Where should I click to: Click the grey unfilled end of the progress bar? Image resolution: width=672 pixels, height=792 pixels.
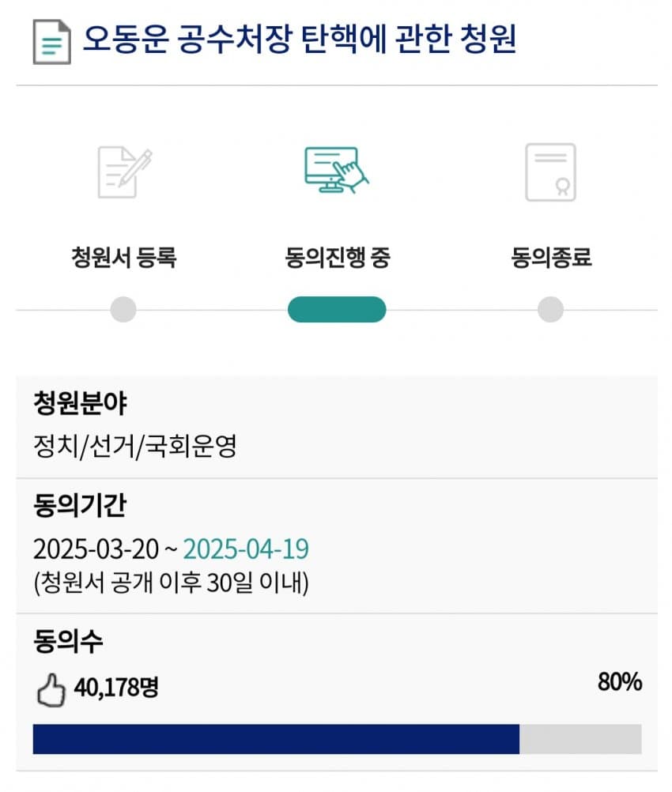pos(580,738)
